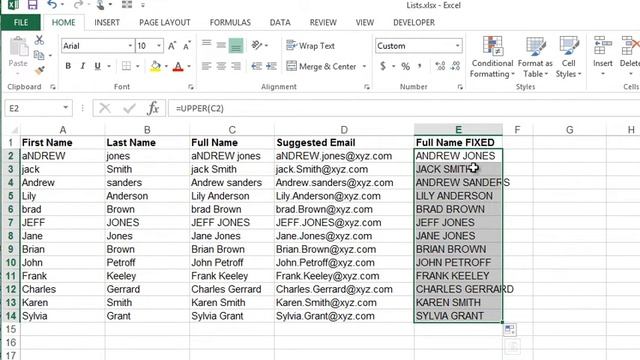The width and height of the screenshot is (640, 360).
Task: Open the Alignment dialog launcher
Action: [x=367, y=87]
